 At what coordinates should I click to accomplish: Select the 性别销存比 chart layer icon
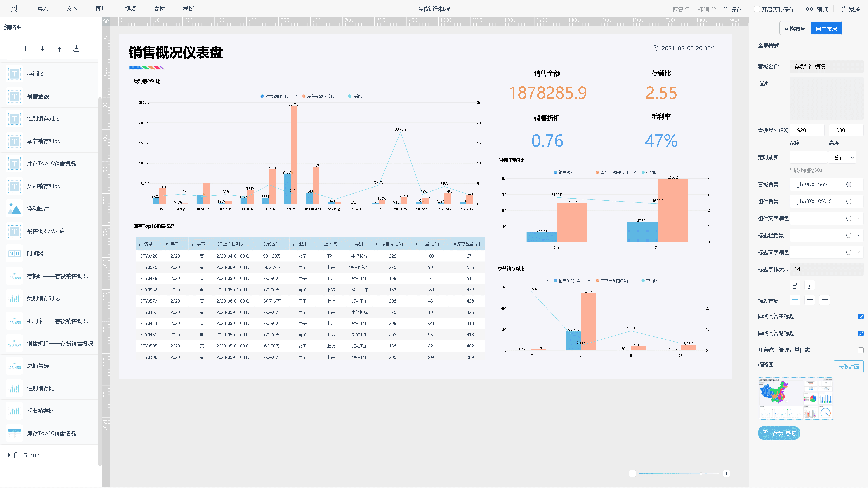[x=14, y=388]
